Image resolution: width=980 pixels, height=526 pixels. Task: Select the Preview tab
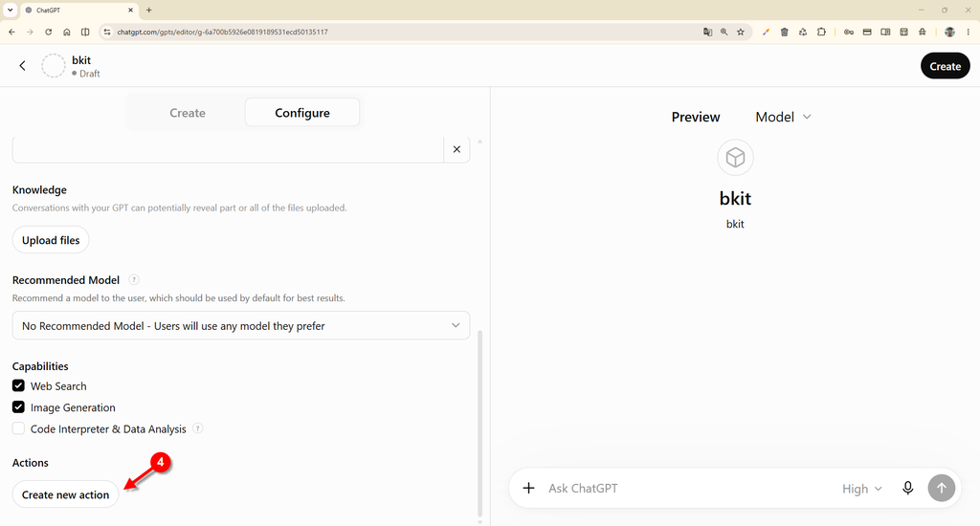coord(696,117)
